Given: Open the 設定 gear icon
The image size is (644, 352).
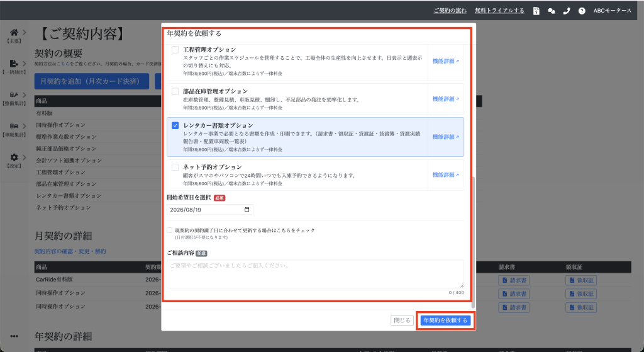Looking at the screenshot, I should click(x=14, y=157).
